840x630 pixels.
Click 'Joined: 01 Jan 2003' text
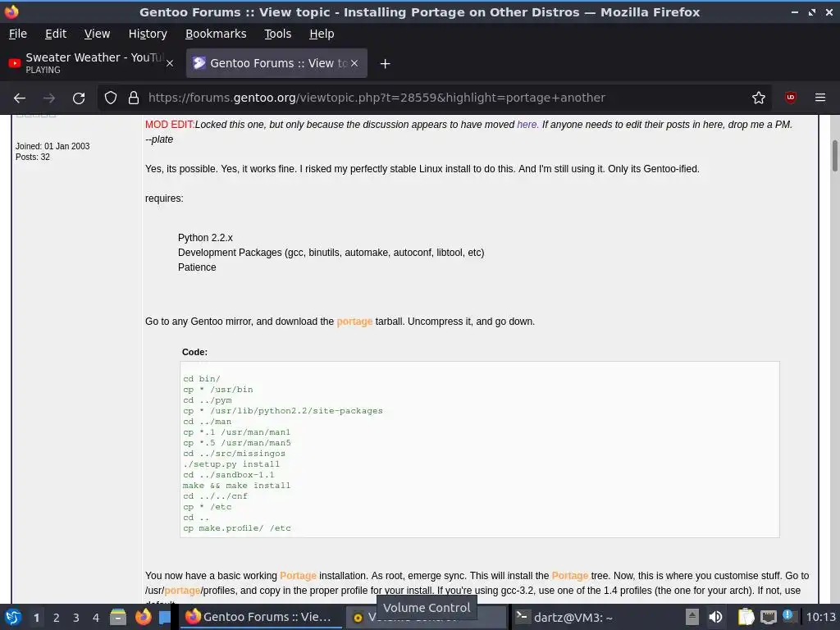coord(52,146)
